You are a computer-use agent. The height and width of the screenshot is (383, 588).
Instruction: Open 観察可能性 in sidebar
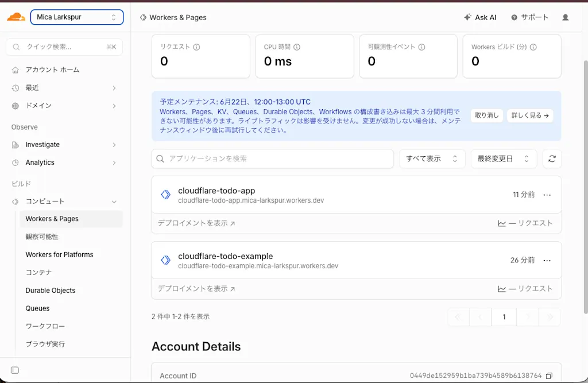coord(42,237)
